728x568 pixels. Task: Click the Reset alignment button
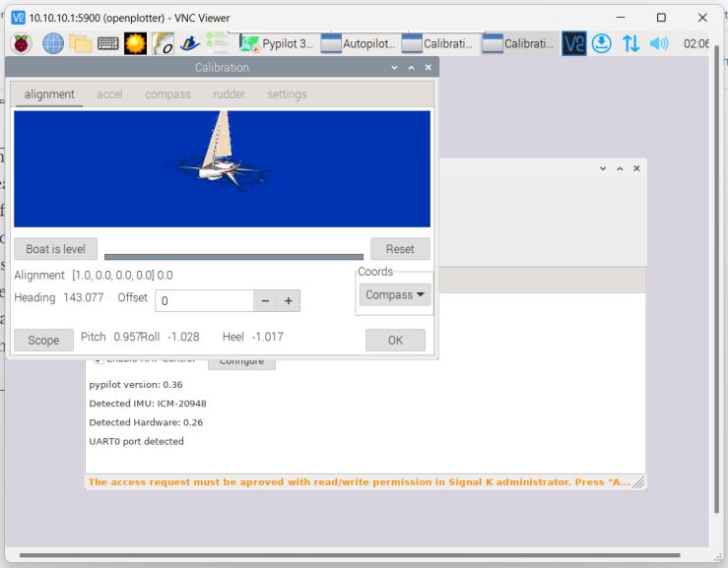(400, 249)
